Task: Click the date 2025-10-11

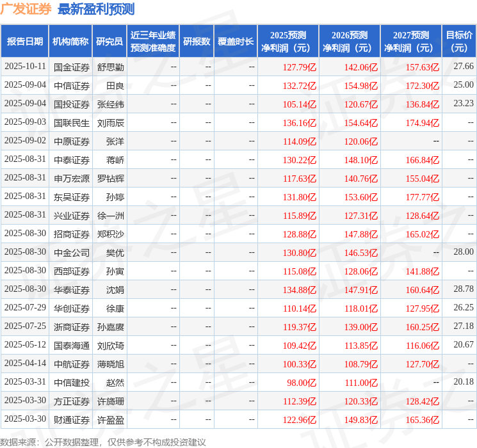Action: (x=25, y=67)
